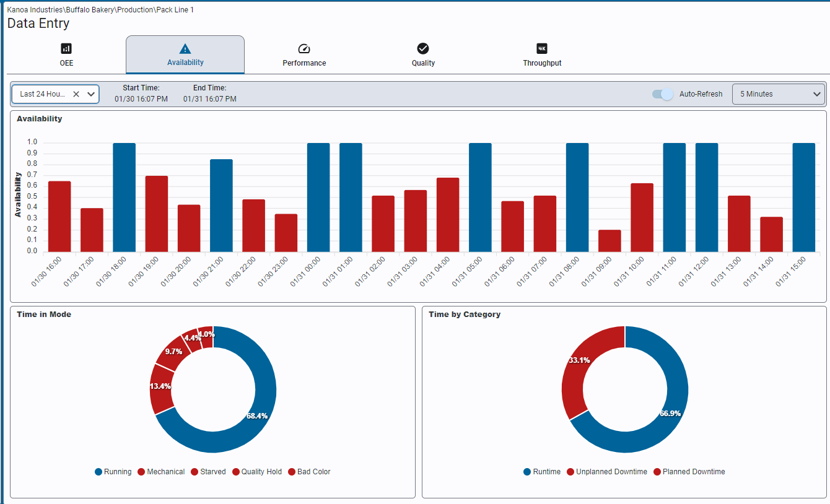Click the blue 01/31 05:00 bar
This screenshot has width=830, height=504.
click(480, 198)
